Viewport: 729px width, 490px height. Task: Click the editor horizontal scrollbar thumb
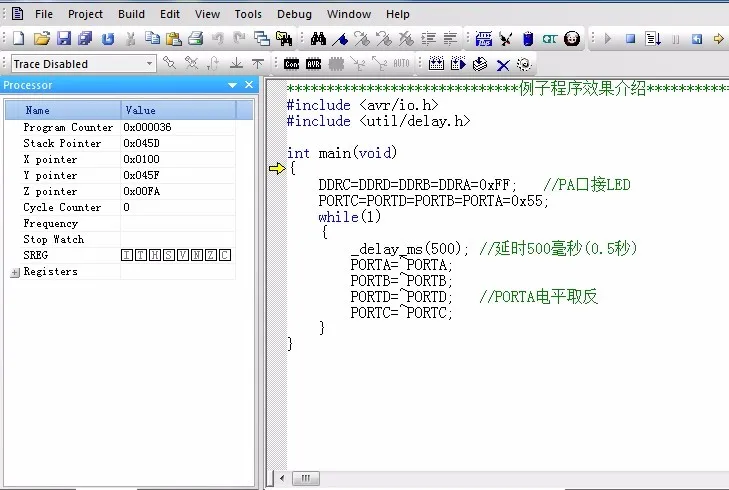click(x=305, y=478)
